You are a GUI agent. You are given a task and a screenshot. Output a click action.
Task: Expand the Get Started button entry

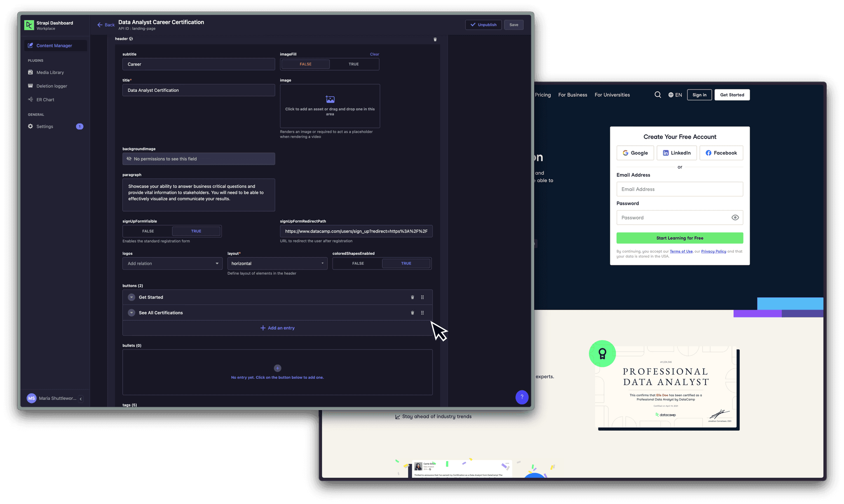click(x=131, y=297)
